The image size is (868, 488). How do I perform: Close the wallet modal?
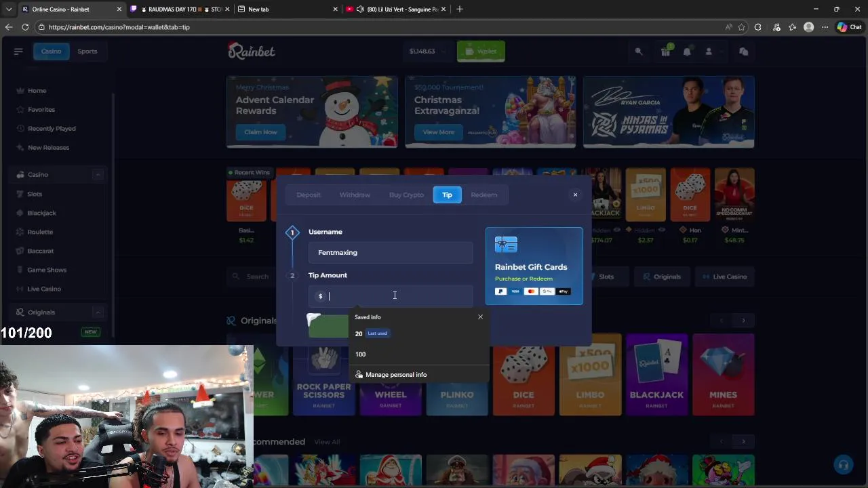click(575, 195)
